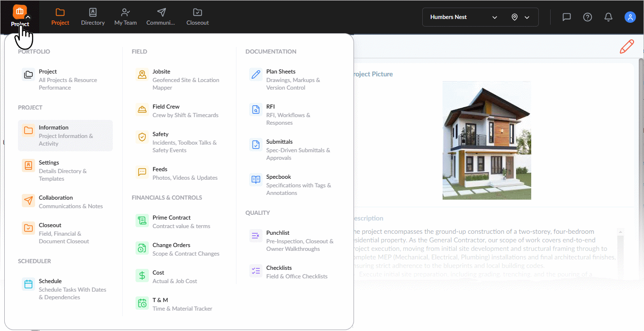Click 'Crew by Shift & Timecards' text
Viewport: 644px width, 331px height.
coord(186,115)
